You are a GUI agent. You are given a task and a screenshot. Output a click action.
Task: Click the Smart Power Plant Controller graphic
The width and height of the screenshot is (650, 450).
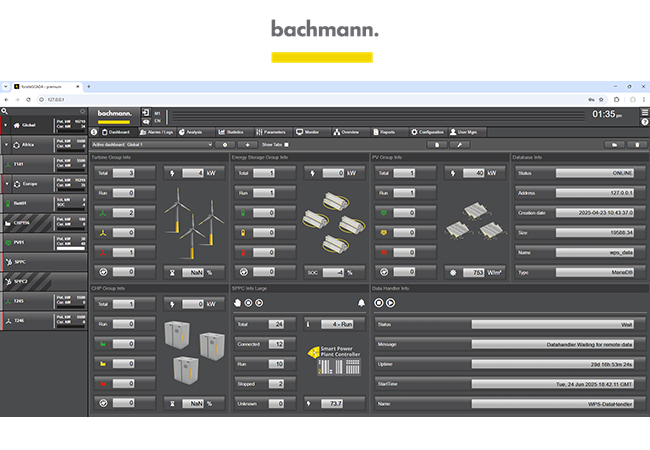coord(336,360)
